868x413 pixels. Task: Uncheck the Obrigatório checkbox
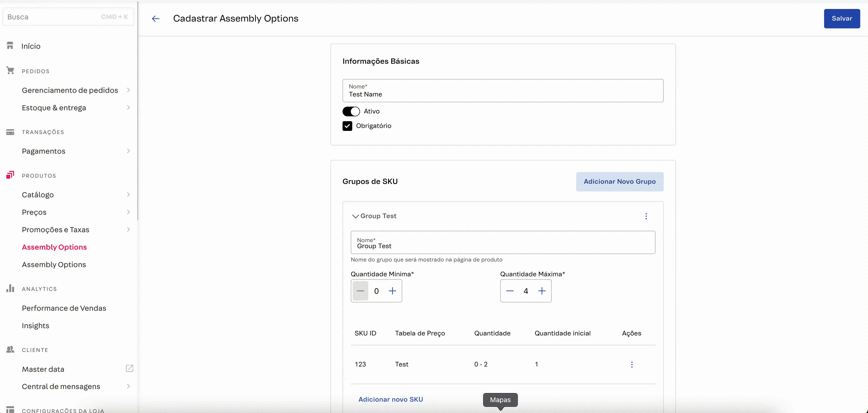(347, 126)
